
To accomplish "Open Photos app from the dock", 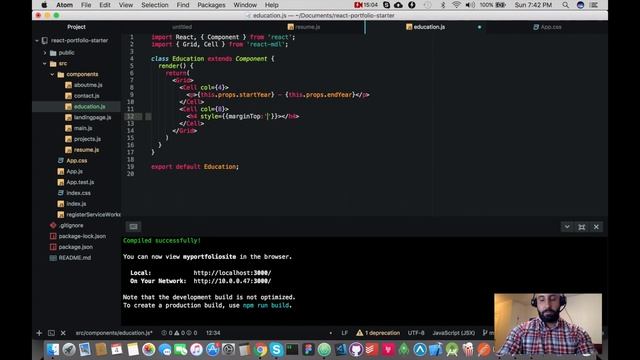I will click(x=149, y=349).
